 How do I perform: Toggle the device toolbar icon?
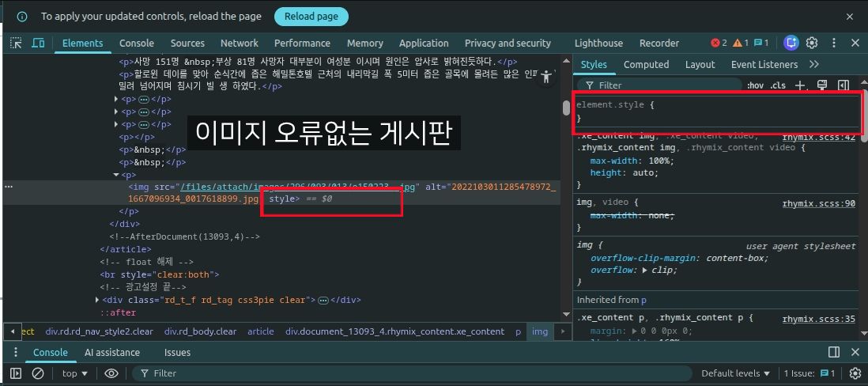click(38, 44)
